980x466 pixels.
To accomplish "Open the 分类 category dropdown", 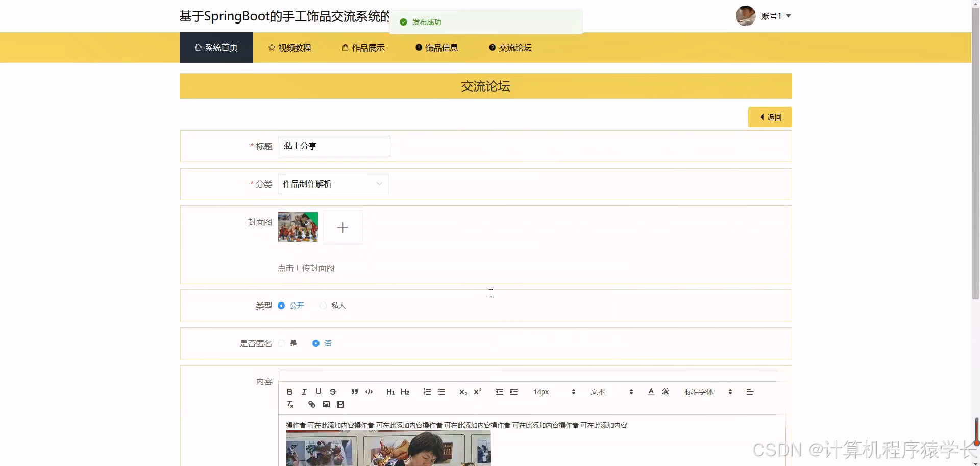I will [x=332, y=184].
